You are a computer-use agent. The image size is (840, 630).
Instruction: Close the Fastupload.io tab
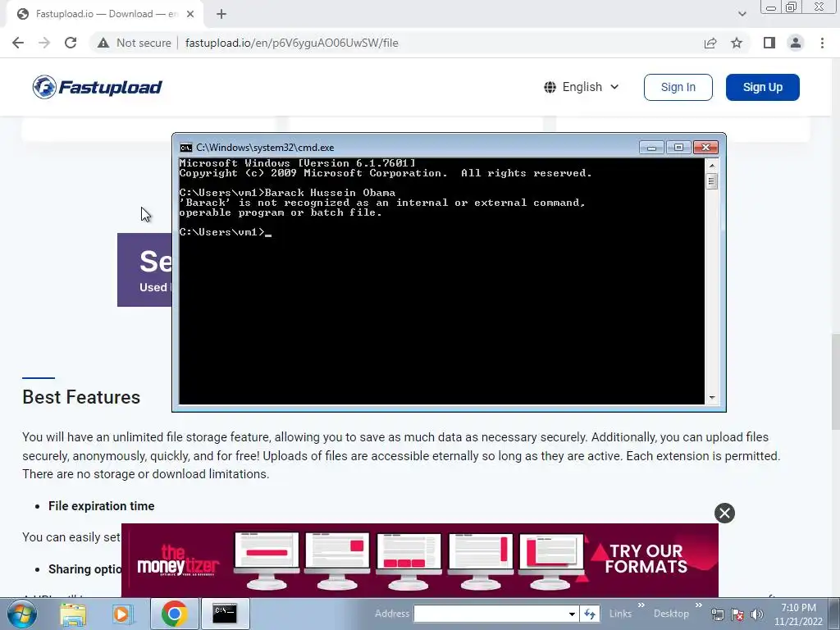coord(190,14)
